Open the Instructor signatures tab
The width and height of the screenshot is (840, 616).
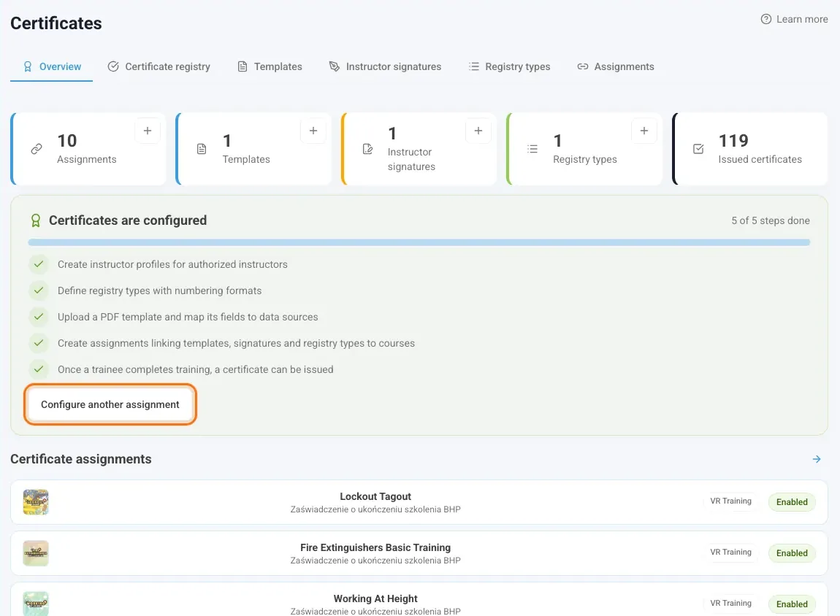(385, 67)
